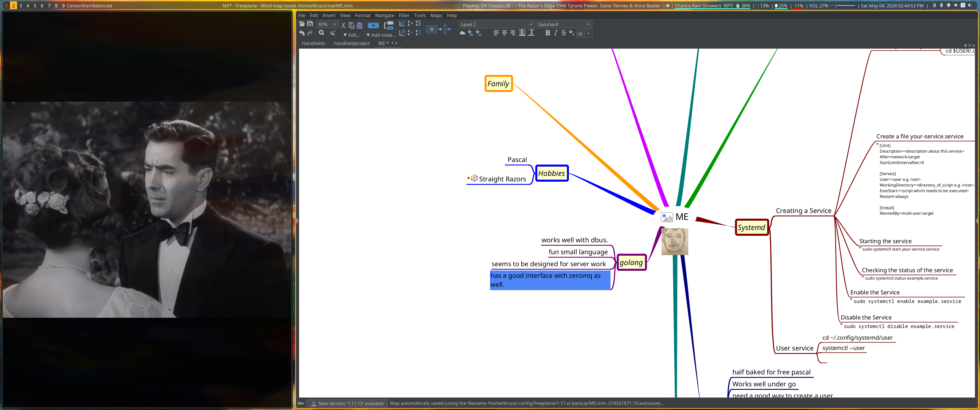This screenshot has width=980, height=410.
Task: Toggle bold formatting
Action: pyautogui.click(x=548, y=33)
